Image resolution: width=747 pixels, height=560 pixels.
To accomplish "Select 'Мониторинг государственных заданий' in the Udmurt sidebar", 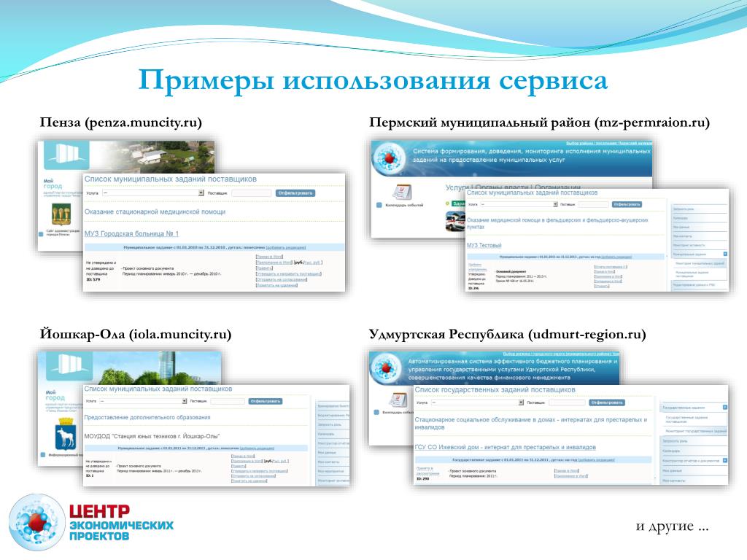I will coord(694,431).
